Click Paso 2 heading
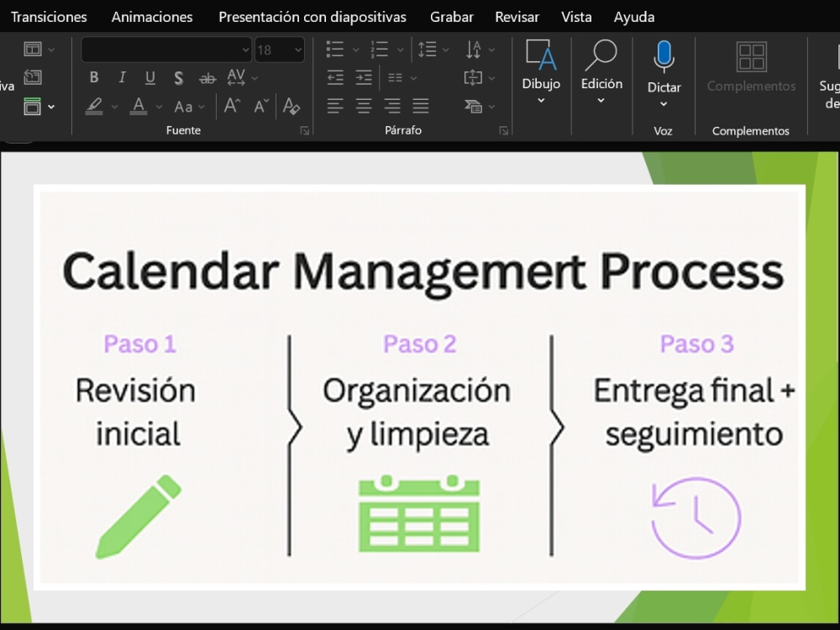 click(x=419, y=344)
